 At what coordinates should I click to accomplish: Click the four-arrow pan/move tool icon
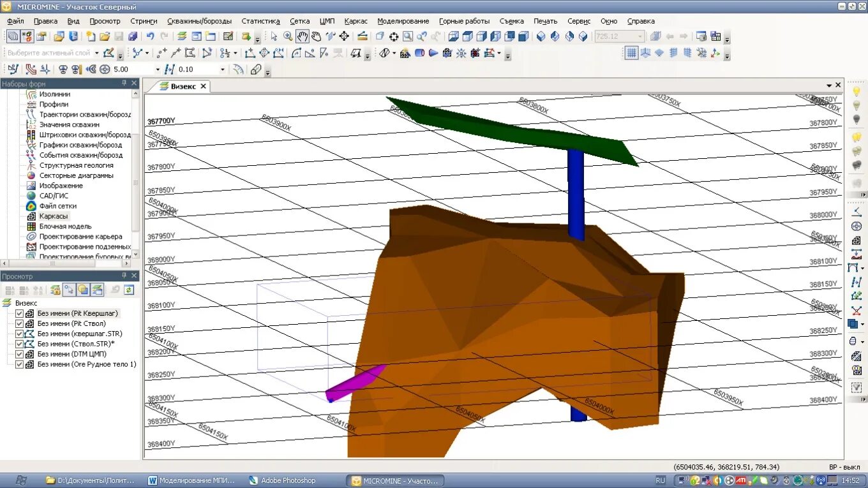[344, 36]
